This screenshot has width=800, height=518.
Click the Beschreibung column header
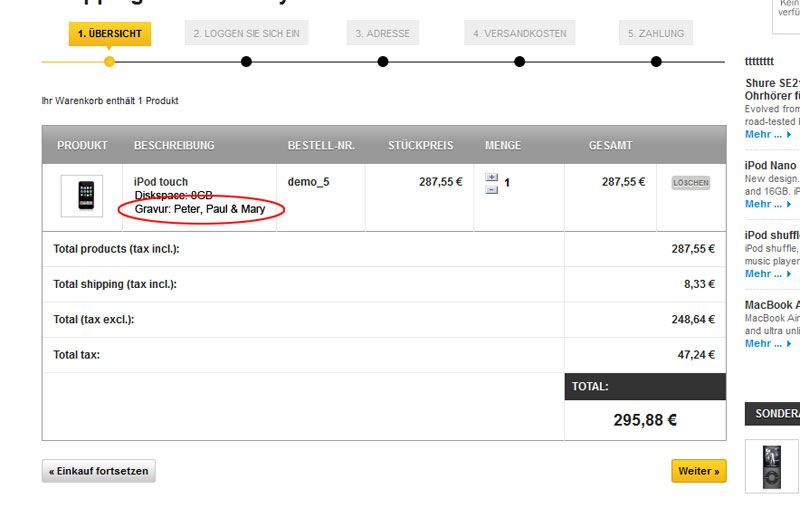[174, 145]
